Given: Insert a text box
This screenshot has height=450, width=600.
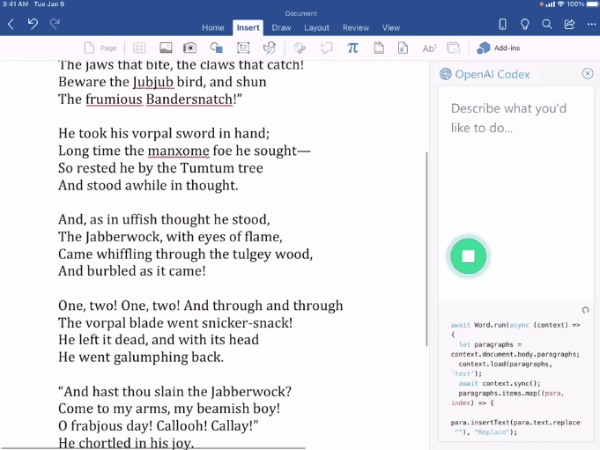Looking at the screenshot, I should [x=243, y=48].
